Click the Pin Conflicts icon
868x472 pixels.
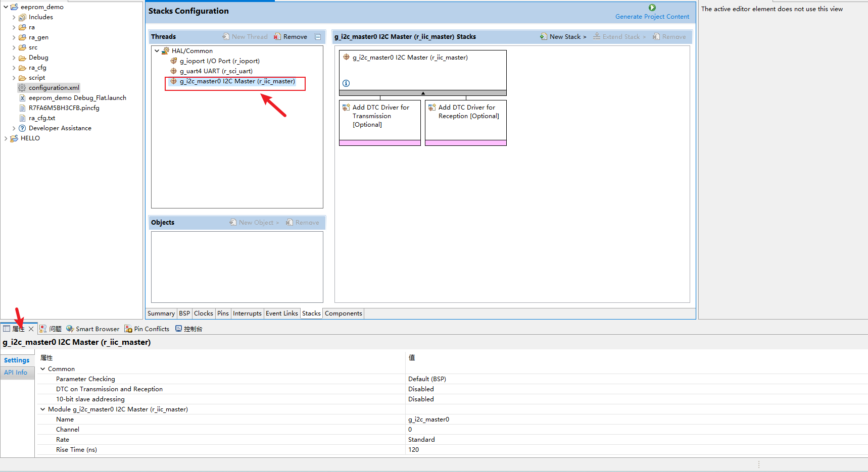(x=128, y=329)
